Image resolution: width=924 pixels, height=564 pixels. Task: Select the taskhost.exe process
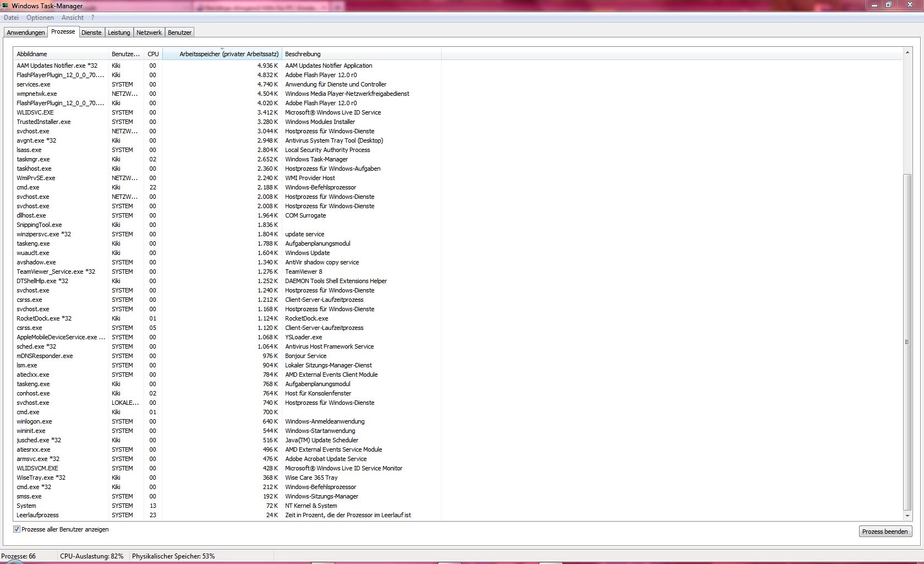click(x=227, y=169)
